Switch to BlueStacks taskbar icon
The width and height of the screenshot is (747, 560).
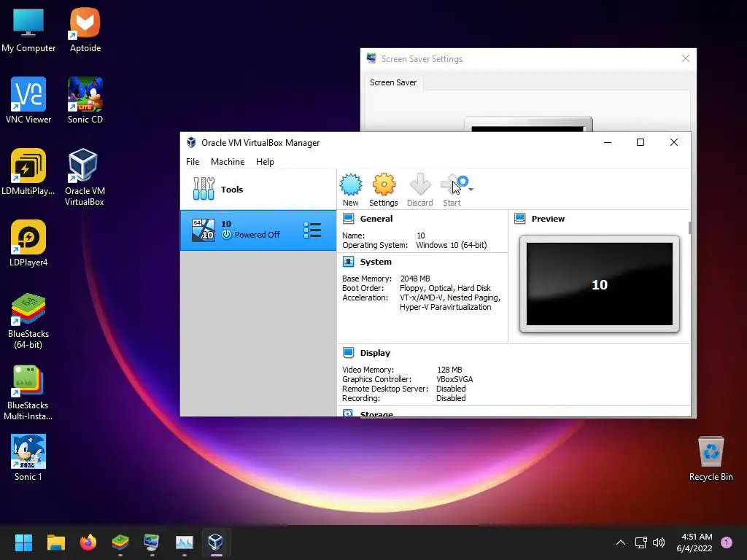120,542
